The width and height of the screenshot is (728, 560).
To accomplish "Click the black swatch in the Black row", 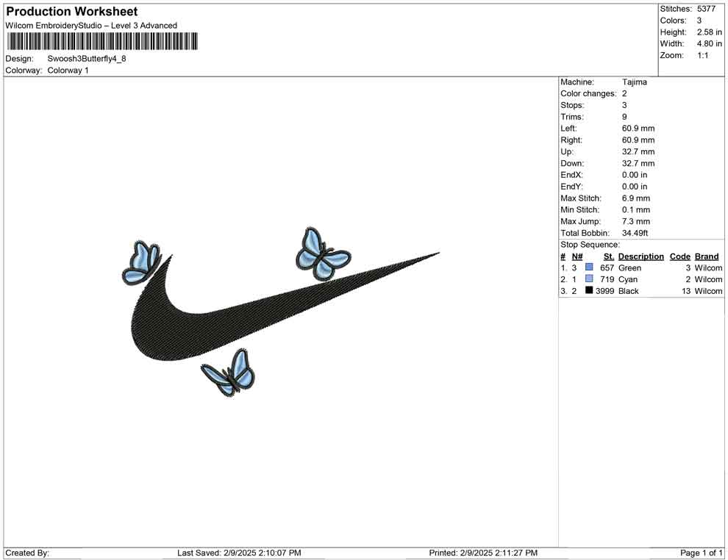I will (x=589, y=290).
